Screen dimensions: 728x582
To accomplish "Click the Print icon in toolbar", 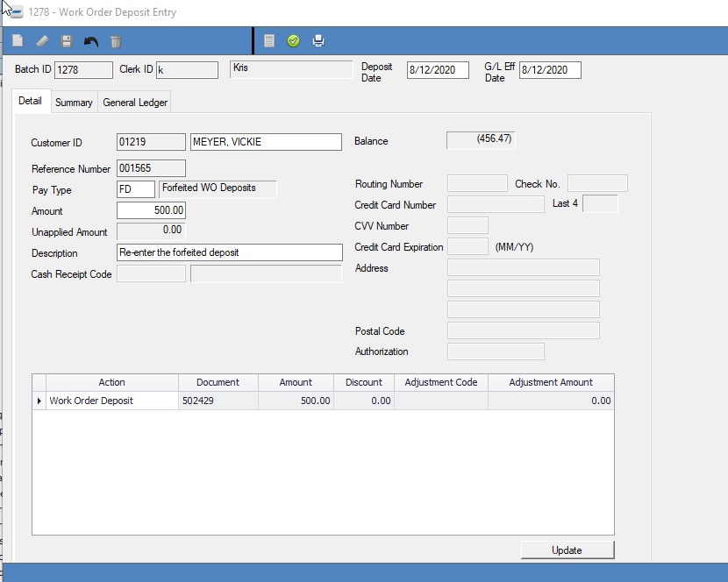I will tap(318, 41).
